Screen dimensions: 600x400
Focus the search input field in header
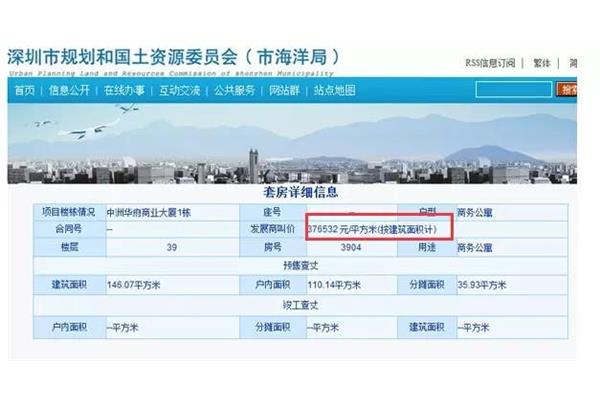(x=514, y=90)
